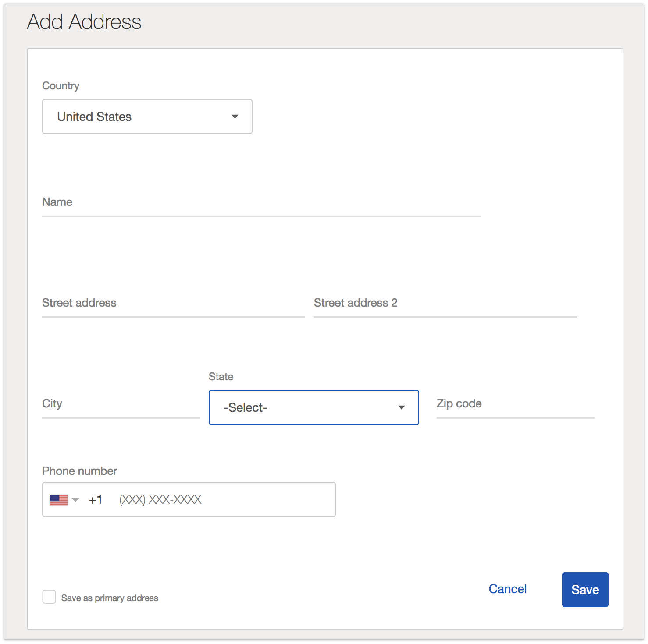Click the Cancel link
This screenshot has width=648, height=644.
point(507,589)
